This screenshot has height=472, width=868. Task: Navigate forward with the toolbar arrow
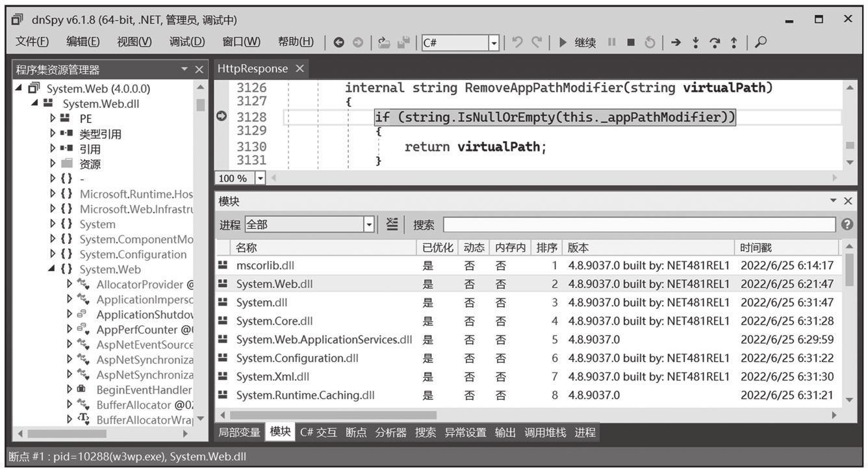click(357, 42)
